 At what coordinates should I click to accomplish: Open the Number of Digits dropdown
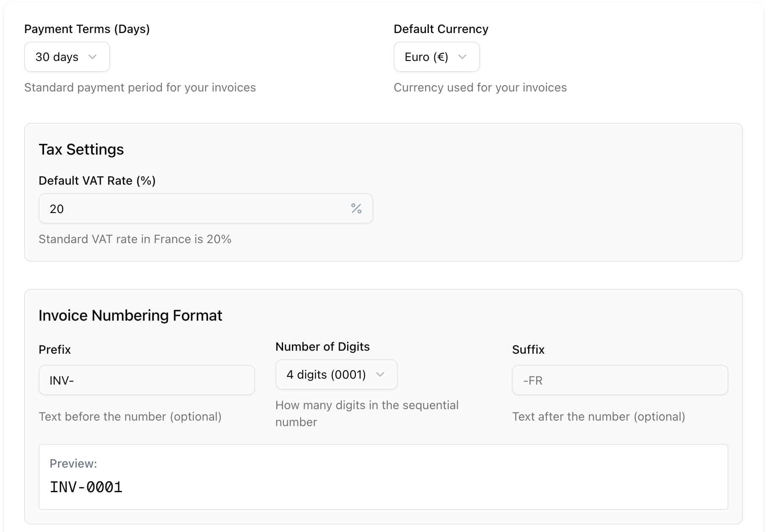click(336, 374)
